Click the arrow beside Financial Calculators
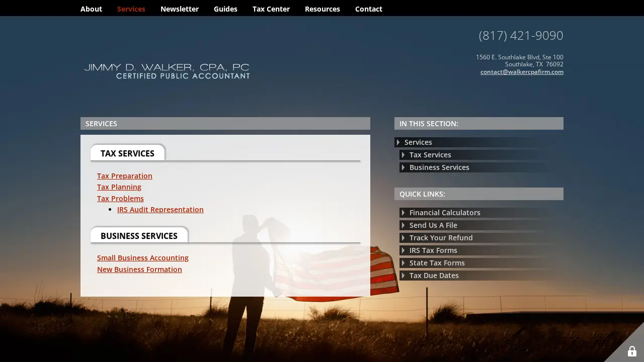Viewport: 644px width, 362px height. (x=404, y=213)
